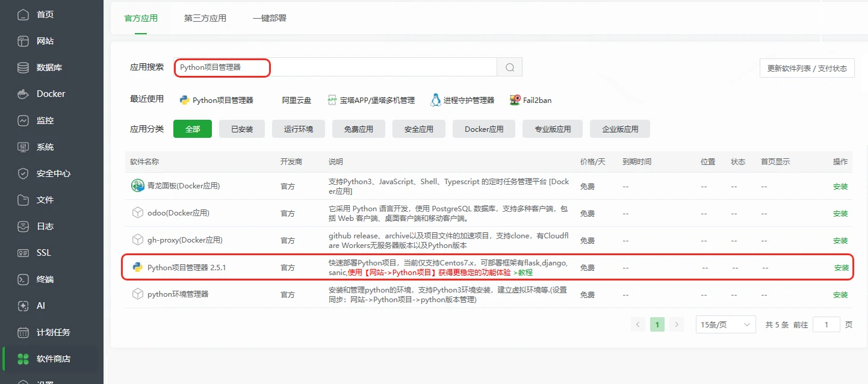Click the 免费 price in the odoo row
The width and height of the screenshot is (868, 384).
[587, 214]
